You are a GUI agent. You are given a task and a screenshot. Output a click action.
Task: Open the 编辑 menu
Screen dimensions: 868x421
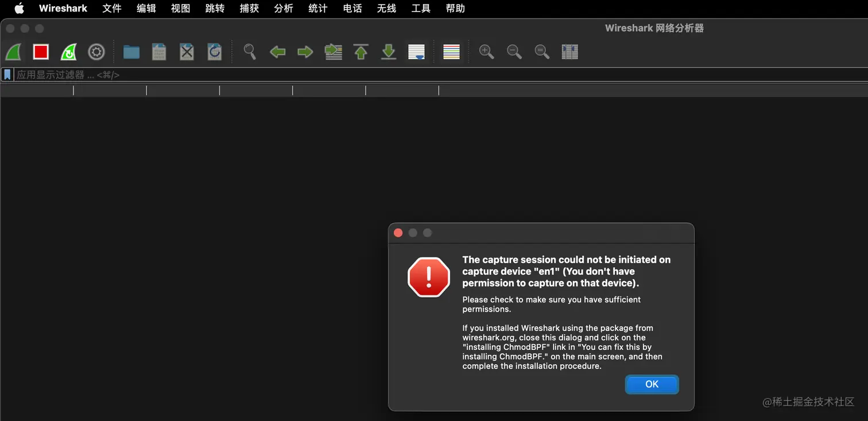pyautogui.click(x=146, y=9)
